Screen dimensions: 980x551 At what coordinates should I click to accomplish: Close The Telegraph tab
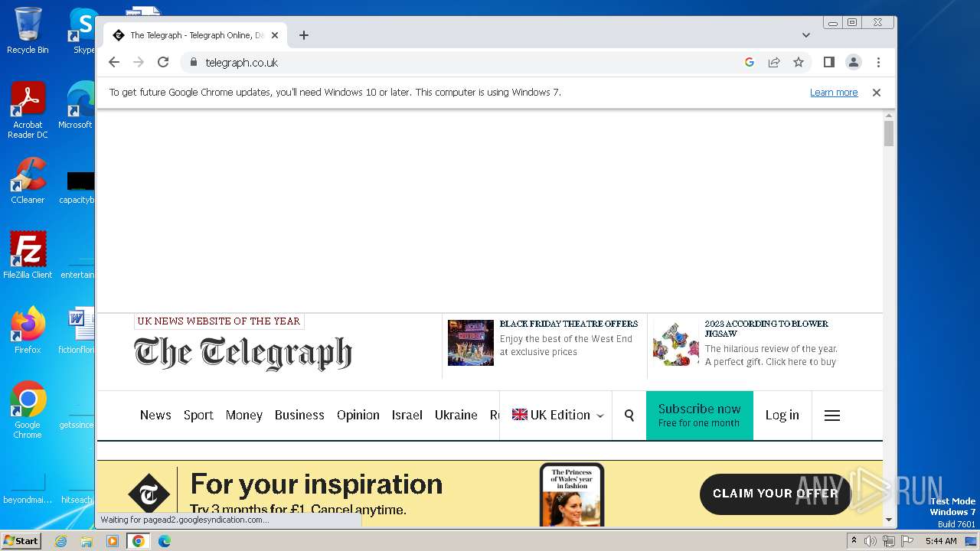275,35
